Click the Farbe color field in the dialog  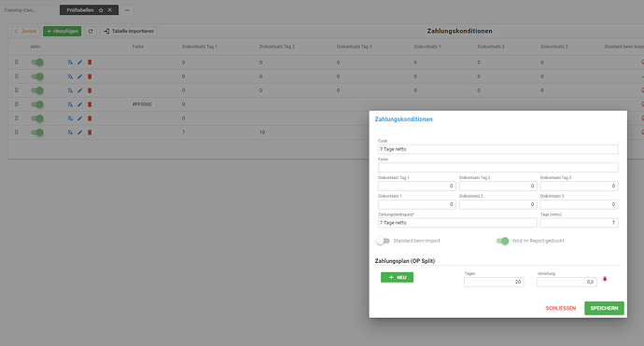[497, 168]
